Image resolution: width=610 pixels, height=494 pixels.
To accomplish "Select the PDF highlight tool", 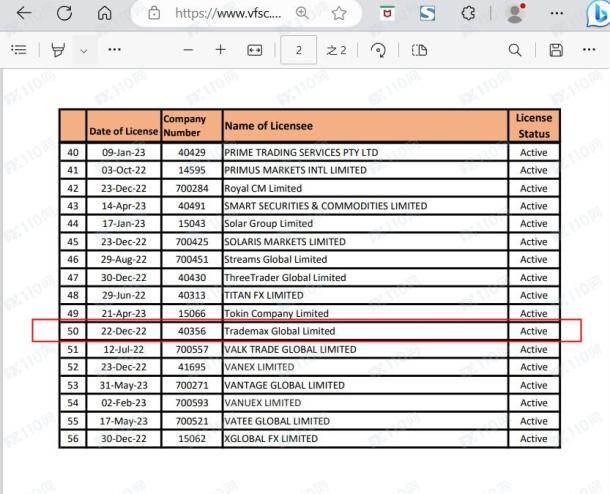I will click(58, 50).
